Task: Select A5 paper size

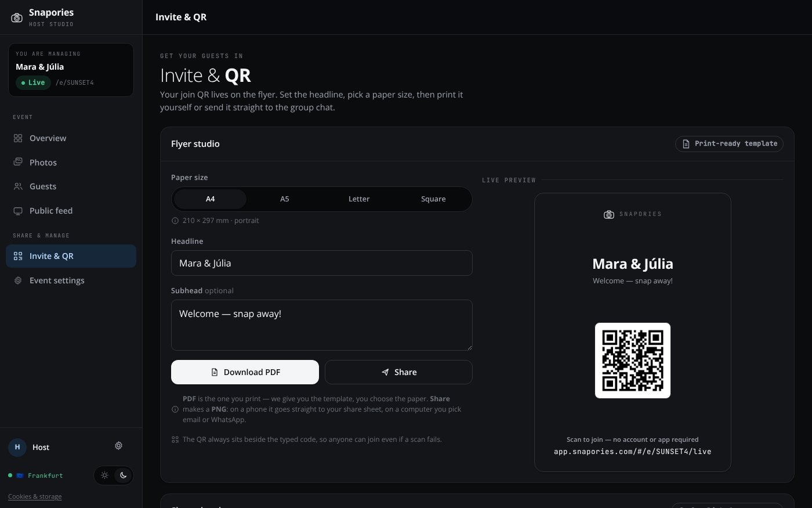Action: tap(284, 199)
